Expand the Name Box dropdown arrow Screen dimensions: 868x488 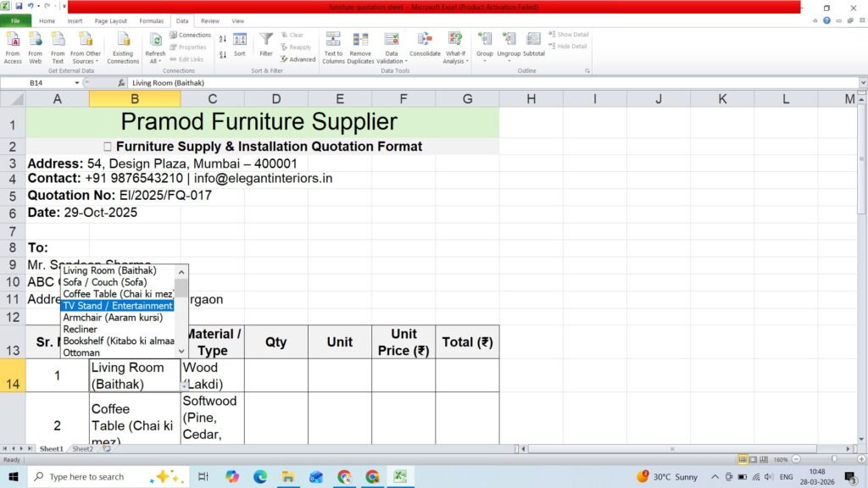click(77, 83)
